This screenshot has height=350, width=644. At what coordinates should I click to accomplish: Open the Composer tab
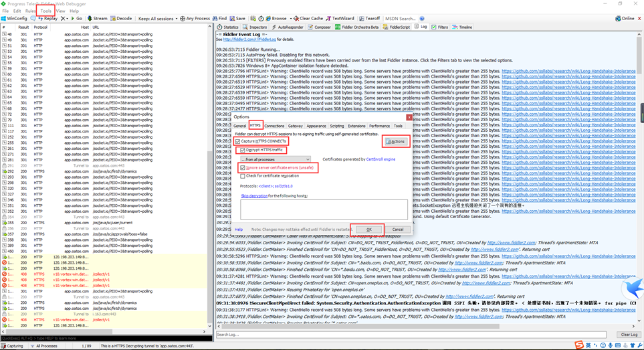(319, 27)
